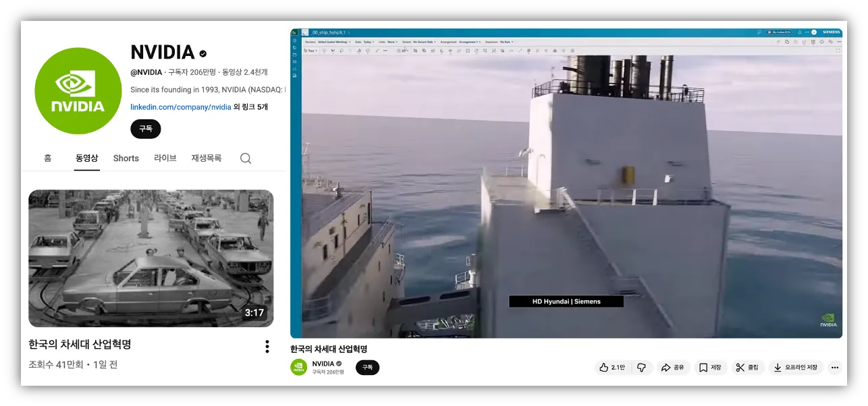Toggle the 구독 button under the video player
This screenshot has height=406, width=868.
[367, 368]
